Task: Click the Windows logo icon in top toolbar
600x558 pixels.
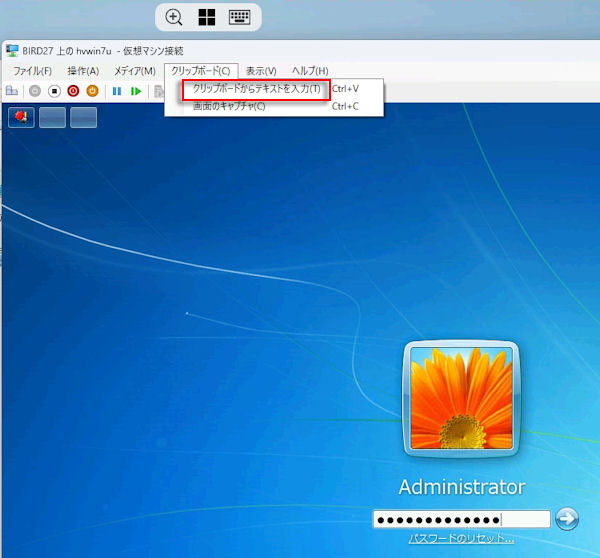Action: (207, 17)
